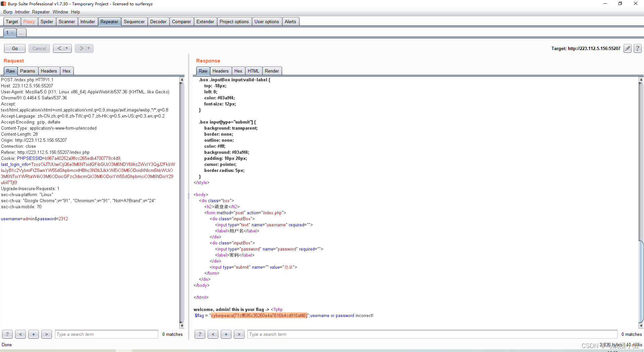
Task: Click the request search plus options button
Action: point(34,334)
